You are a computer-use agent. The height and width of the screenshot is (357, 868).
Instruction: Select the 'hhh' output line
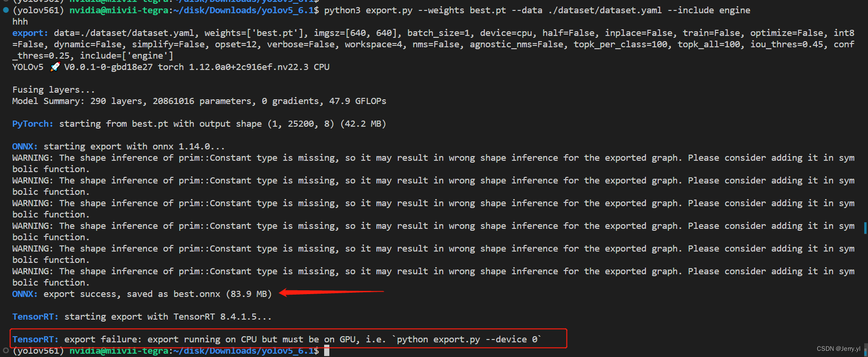(20, 22)
